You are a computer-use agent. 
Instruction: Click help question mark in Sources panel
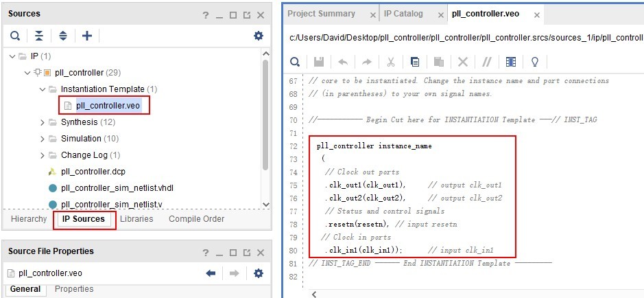pos(206,15)
